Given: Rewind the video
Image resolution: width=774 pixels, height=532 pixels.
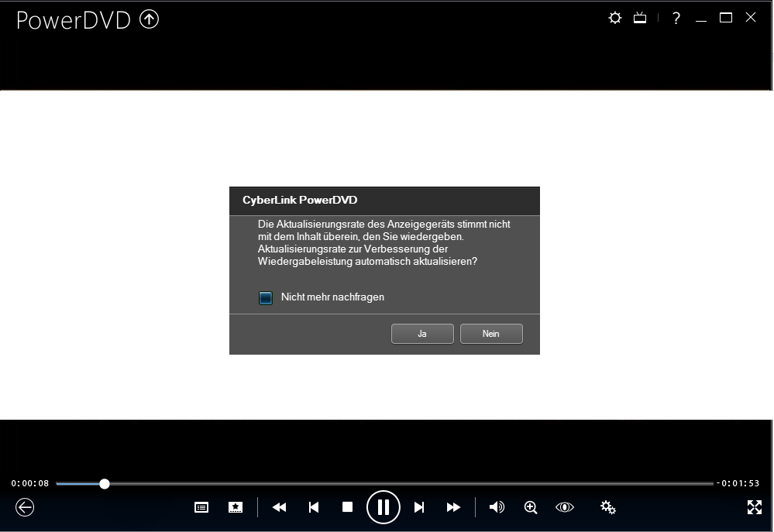Looking at the screenshot, I should pos(279,507).
